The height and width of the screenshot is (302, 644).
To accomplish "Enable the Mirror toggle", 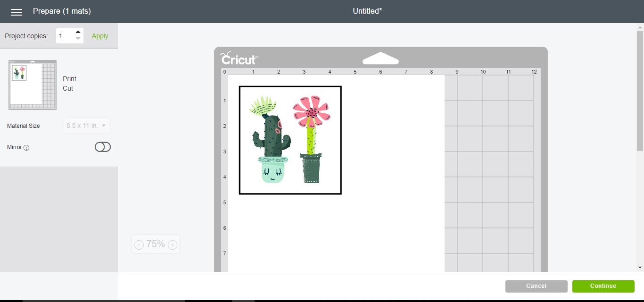I will [102, 147].
